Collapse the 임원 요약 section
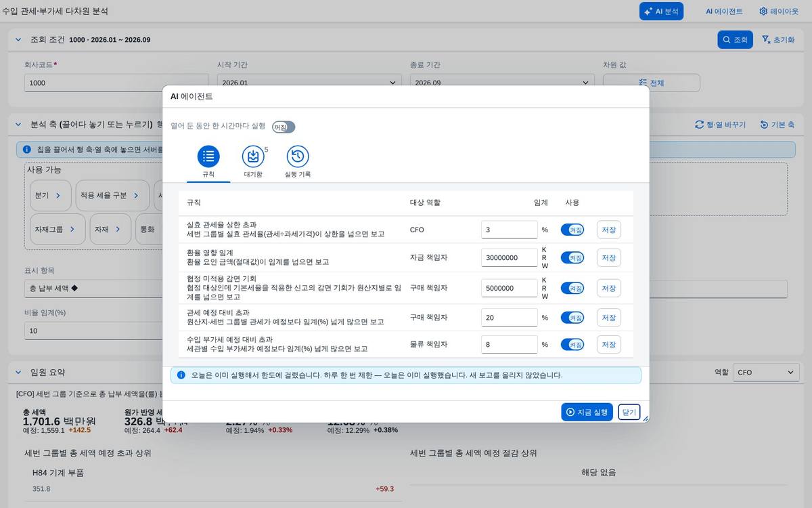The image size is (812, 508). pos(18,373)
